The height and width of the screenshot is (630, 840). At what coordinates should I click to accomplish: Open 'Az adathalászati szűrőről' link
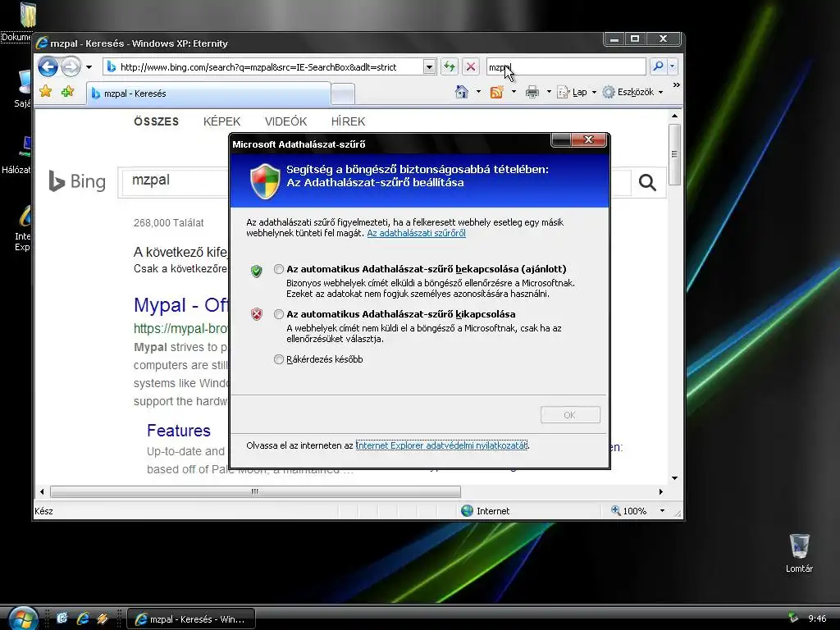tap(416, 233)
